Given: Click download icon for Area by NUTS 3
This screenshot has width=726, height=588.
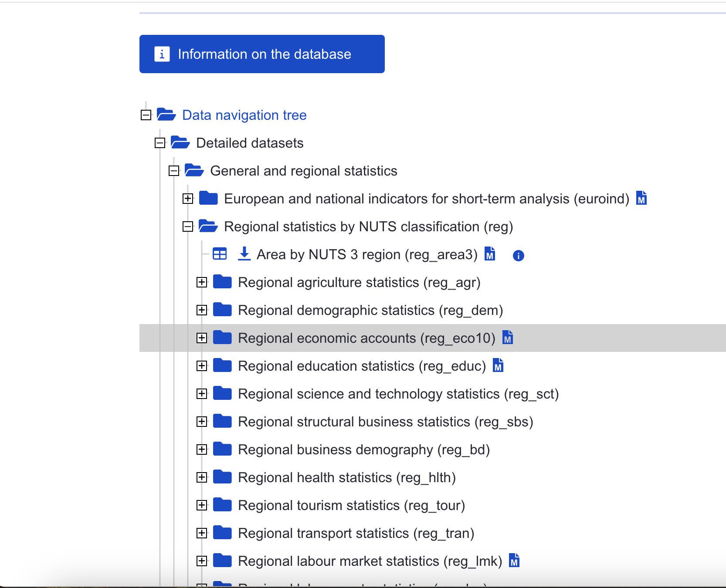Looking at the screenshot, I should click(x=244, y=254).
